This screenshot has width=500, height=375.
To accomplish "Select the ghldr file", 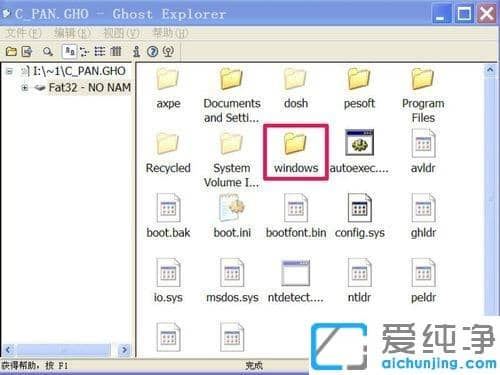I will pyautogui.click(x=423, y=217).
